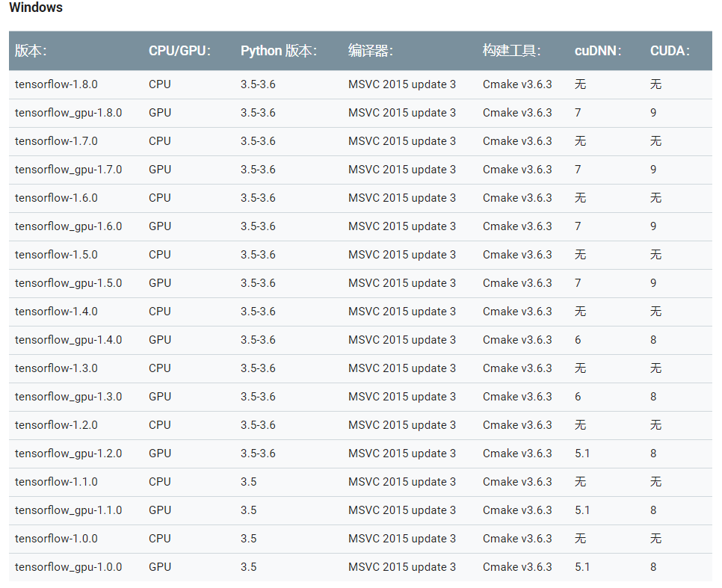Image resolution: width=722 pixels, height=588 pixels.
Task: Click the tensorflow_gpu-1.8.0 cell
Action: click(x=68, y=113)
